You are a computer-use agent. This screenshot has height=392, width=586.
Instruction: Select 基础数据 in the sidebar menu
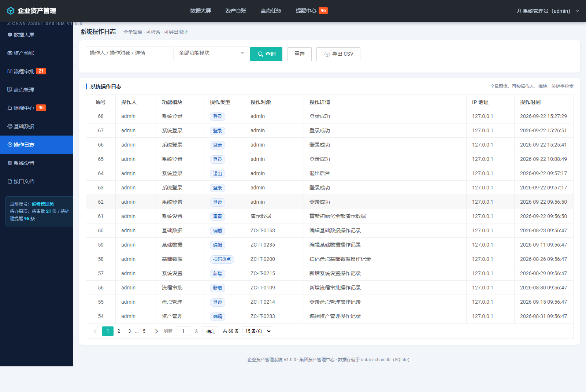[x=37, y=126]
